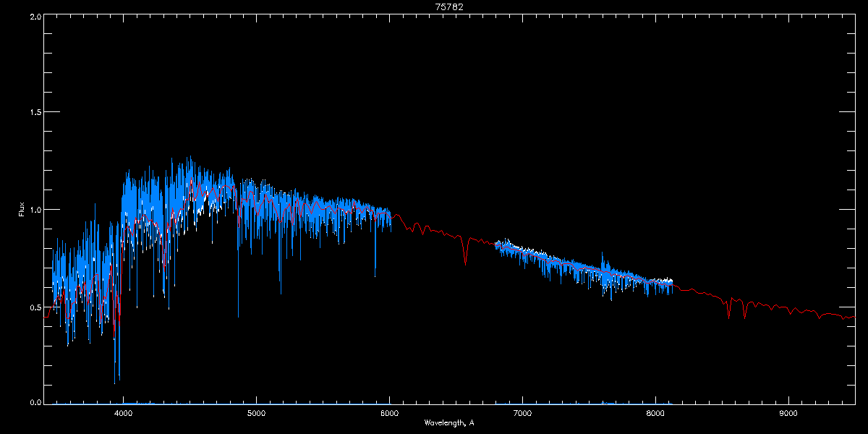
Task: Click the deep blue absorption line near 5900 Å
Action: pos(375,246)
